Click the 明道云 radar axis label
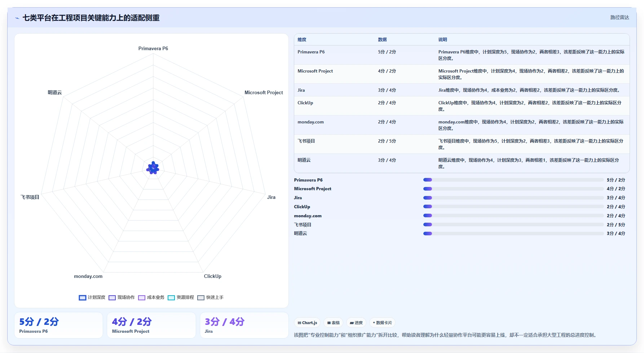Image resolution: width=644 pixels, height=353 pixels. pos(55,92)
